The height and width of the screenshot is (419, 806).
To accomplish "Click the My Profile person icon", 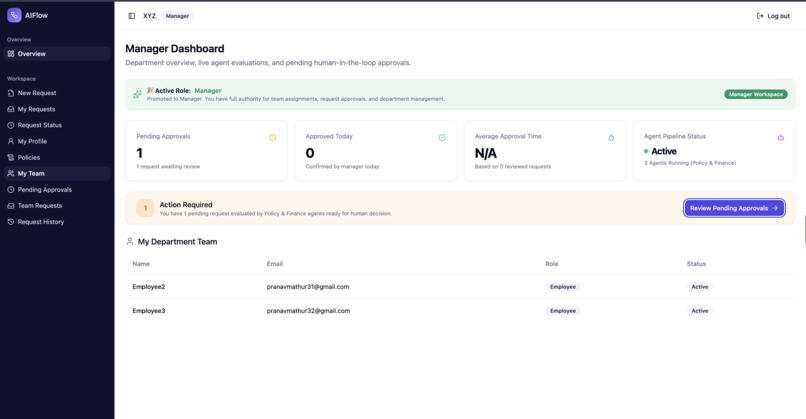I will (11, 141).
